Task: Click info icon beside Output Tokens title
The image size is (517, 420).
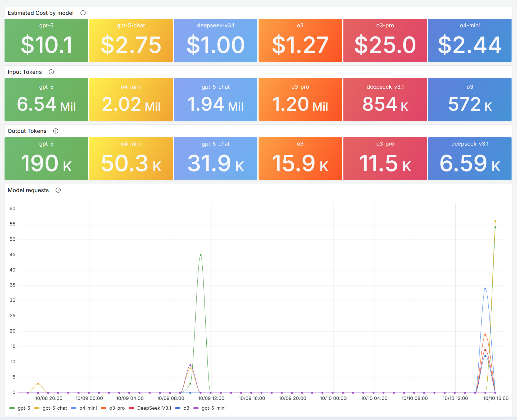Action: click(56, 131)
